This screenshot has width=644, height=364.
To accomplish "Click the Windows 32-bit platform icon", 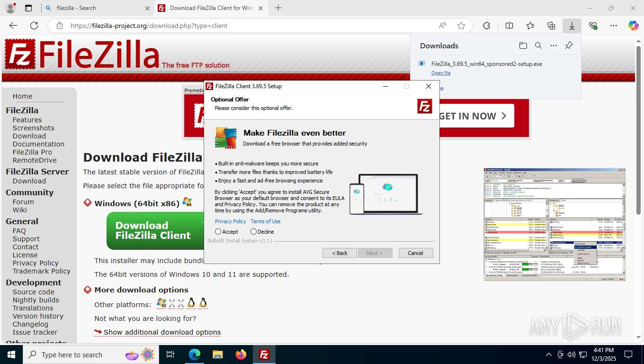I will click(161, 303).
